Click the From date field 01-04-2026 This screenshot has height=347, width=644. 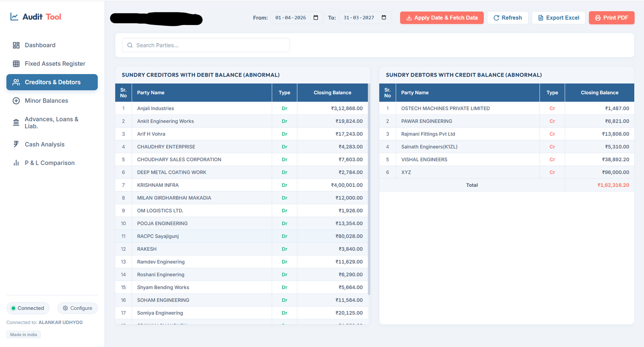[297, 18]
